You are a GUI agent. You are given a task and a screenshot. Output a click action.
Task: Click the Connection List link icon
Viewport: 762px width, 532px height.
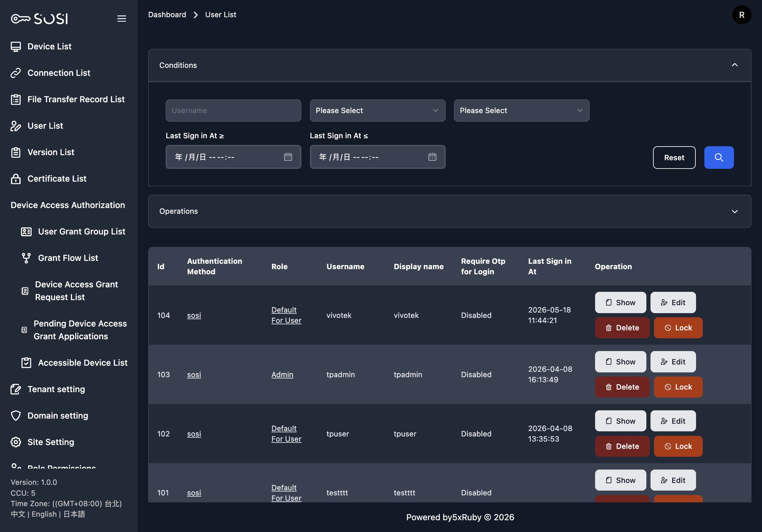point(16,73)
